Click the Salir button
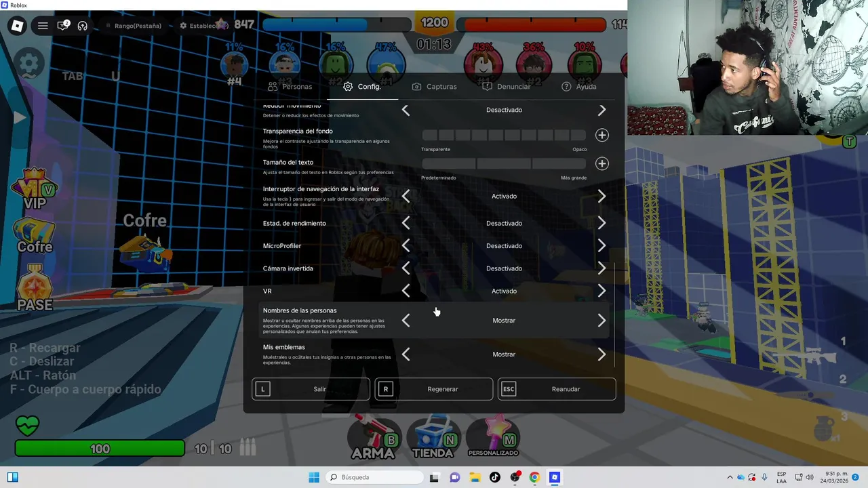Screen dimensions: 868x488 click(x=311, y=389)
